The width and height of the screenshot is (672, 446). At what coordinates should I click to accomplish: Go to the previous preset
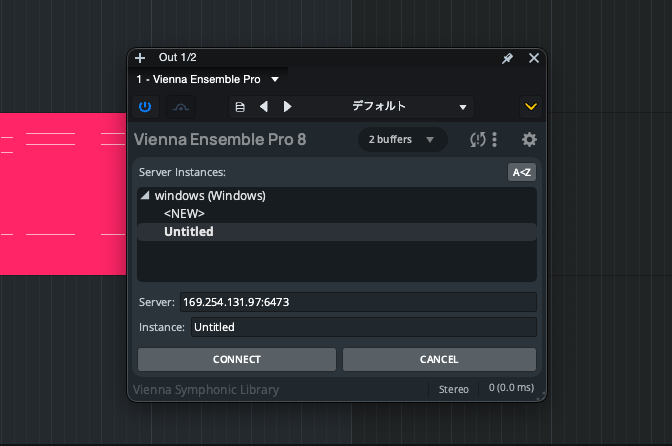coord(264,106)
